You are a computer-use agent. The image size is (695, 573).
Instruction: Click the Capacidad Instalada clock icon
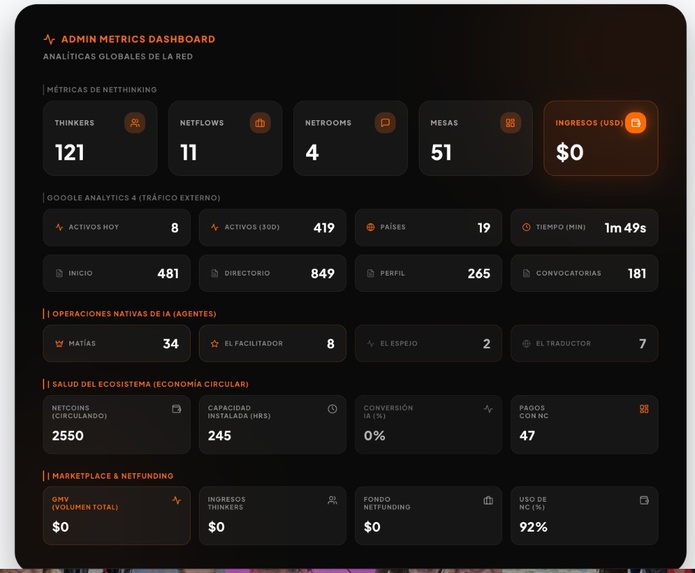tap(332, 409)
